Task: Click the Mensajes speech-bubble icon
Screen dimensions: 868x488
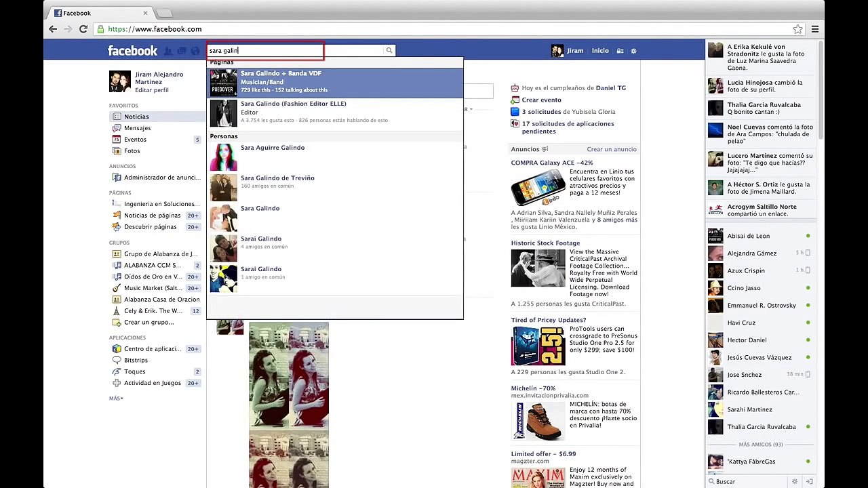Action: pyautogui.click(x=117, y=128)
